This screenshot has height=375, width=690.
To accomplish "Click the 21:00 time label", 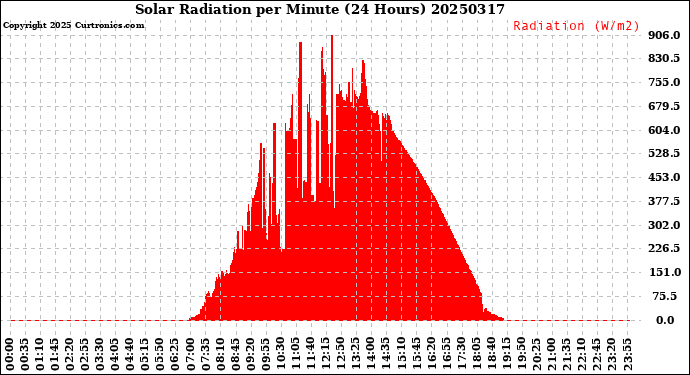I will coord(551,355).
